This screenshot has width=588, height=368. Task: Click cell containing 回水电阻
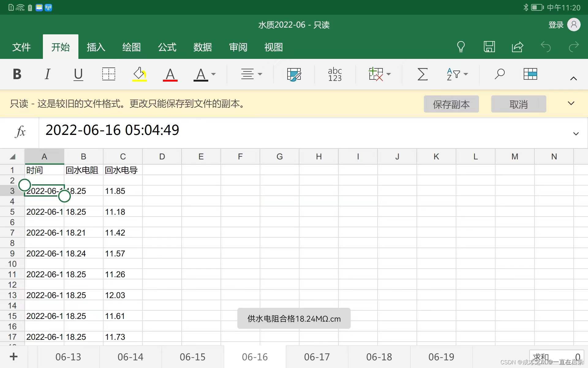click(83, 170)
